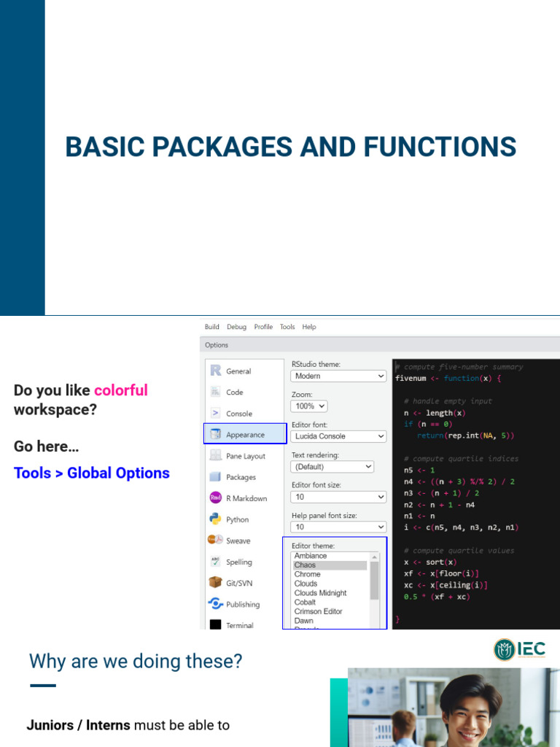Screen dimensions: 560x747
Task: Open the Build menu
Action: point(212,327)
